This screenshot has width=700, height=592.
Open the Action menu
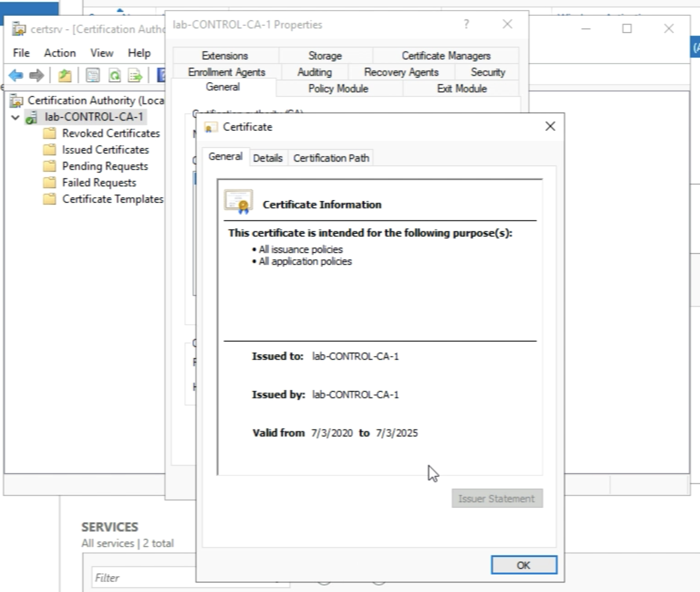(60, 53)
